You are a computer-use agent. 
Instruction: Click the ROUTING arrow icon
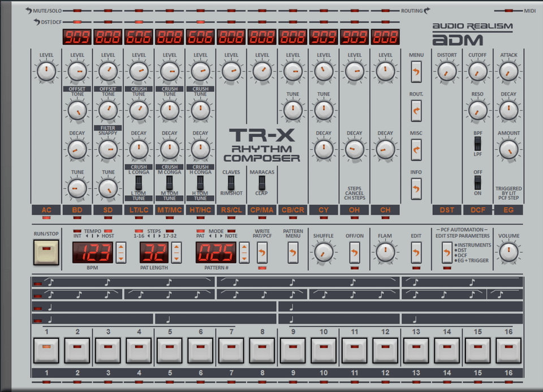pos(427,10)
